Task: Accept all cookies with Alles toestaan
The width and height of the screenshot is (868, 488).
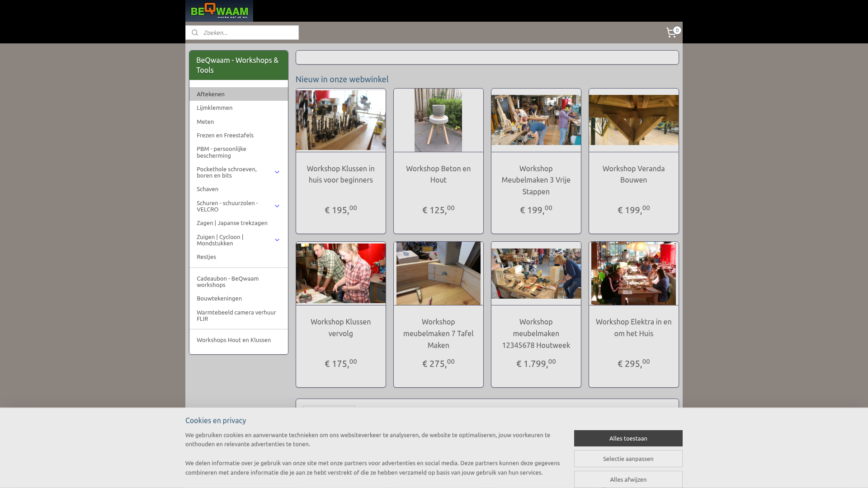Action: coord(628,438)
